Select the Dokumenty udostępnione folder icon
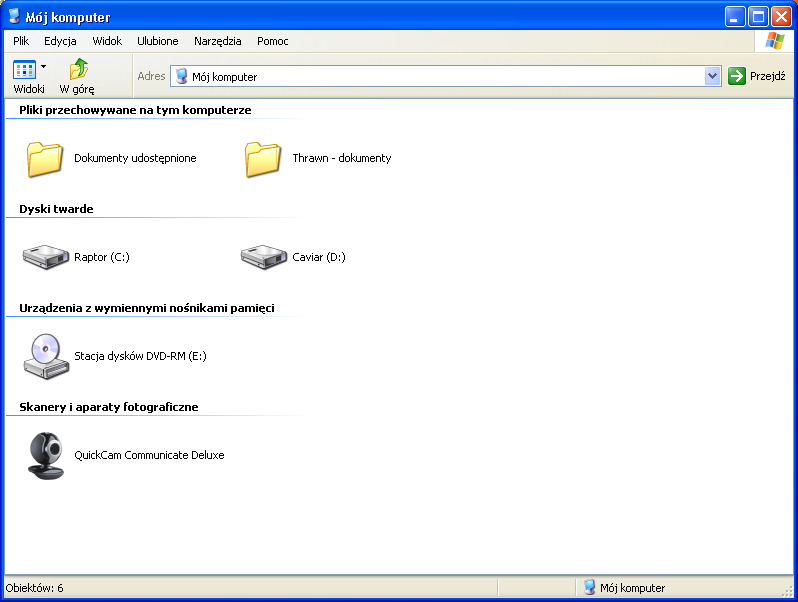The image size is (798, 602). click(45, 159)
